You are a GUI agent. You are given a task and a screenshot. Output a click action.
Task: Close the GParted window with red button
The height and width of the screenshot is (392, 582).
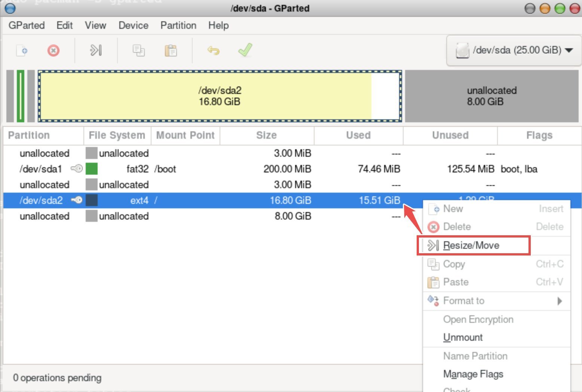(x=575, y=8)
